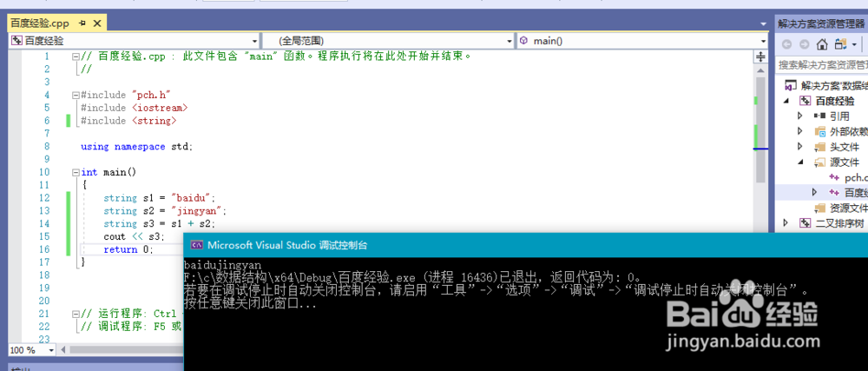The height and width of the screenshot is (371, 868).
Task: Click the Microsoft Visual Studio 调试控制台 title
Action: (287, 245)
